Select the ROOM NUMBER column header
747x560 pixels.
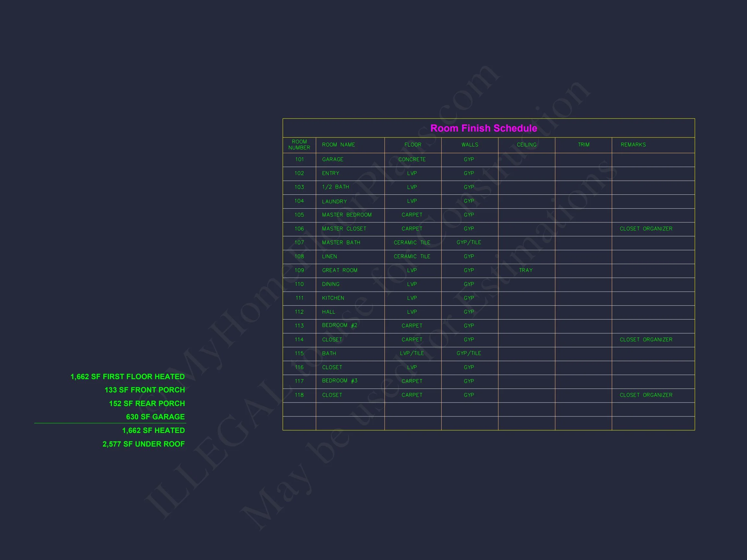click(x=299, y=145)
